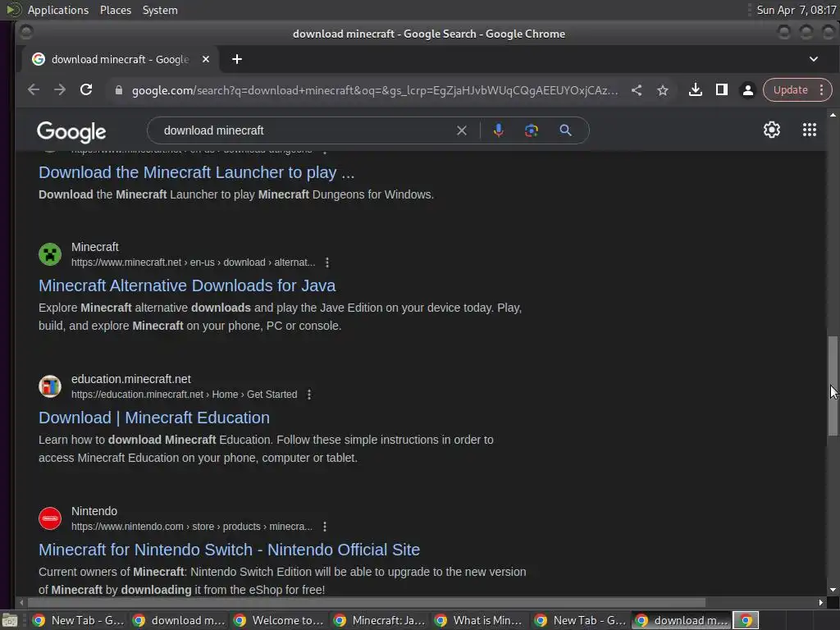Open the Applications menu
The width and height of the screenshot is (840, 630).
pyautogui.click(x=58, y=10)
